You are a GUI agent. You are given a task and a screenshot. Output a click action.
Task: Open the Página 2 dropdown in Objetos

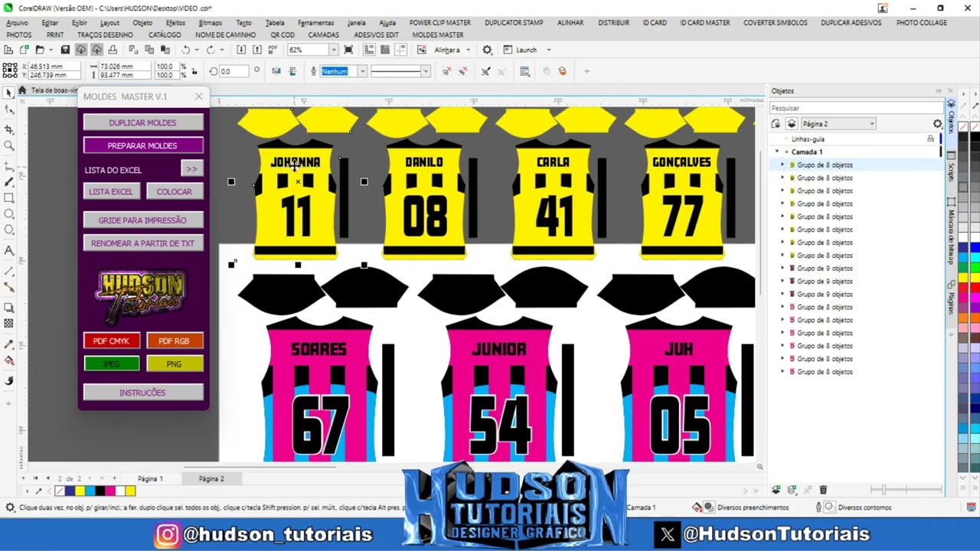point(838,124)
